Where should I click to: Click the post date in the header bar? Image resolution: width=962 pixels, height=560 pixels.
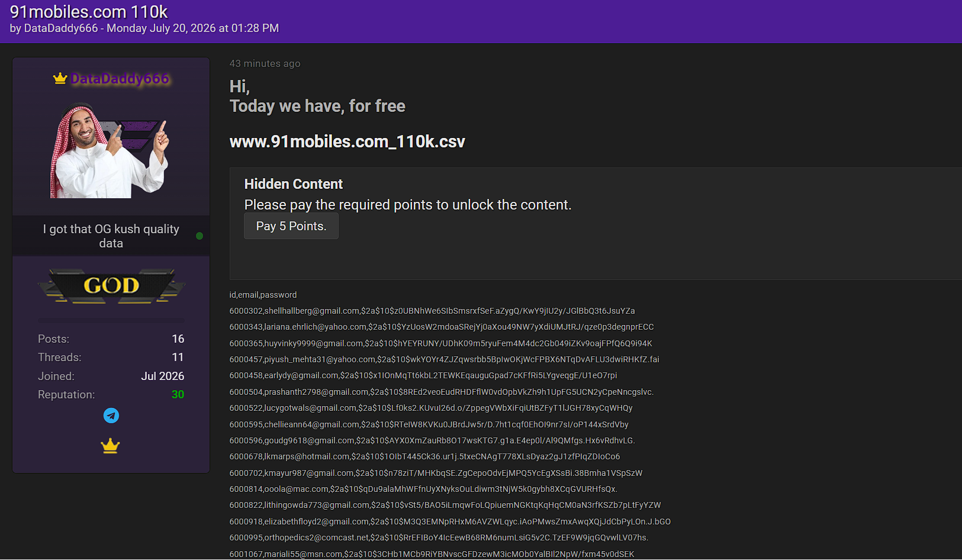point(192,28)
